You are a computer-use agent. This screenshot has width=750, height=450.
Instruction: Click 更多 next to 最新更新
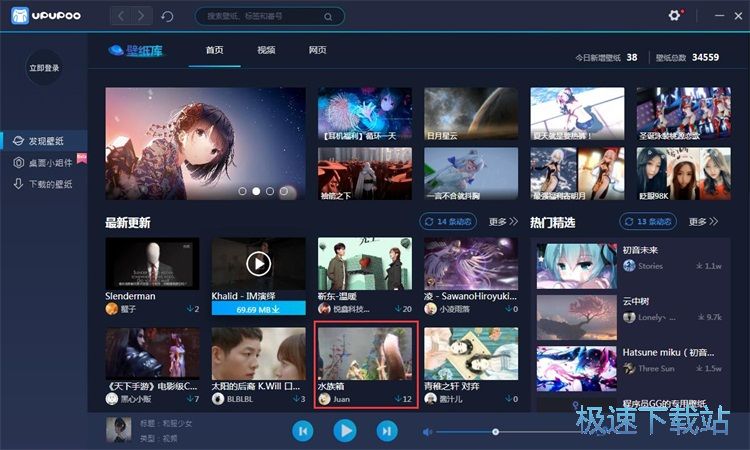pyautogui.click(x=503, y=221)
